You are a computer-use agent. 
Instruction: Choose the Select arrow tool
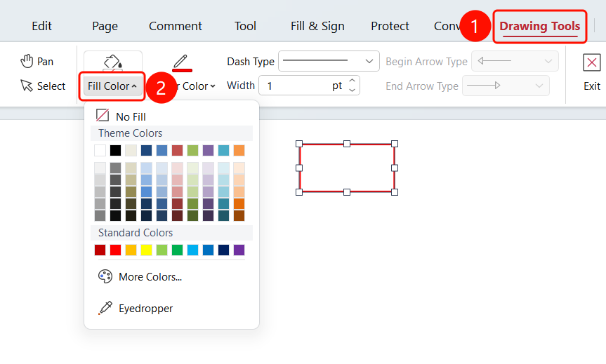click(43, 86)
